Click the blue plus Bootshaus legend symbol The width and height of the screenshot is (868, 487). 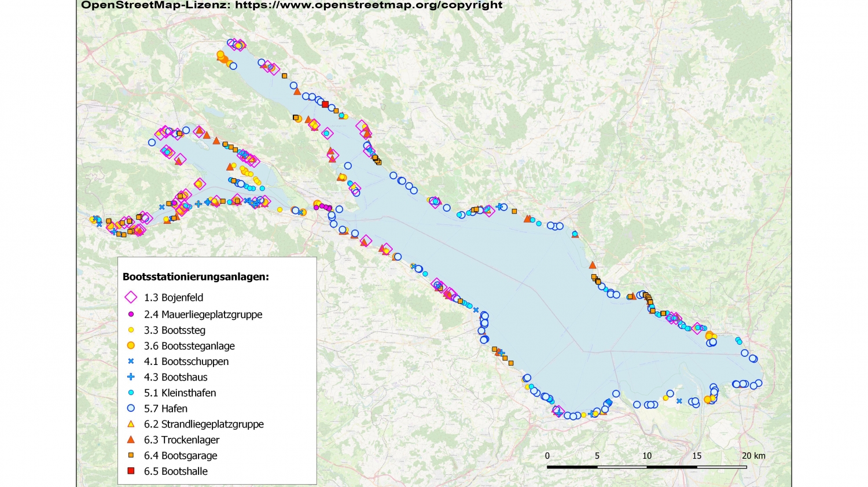pyautogui.click(x=131, y=377)
